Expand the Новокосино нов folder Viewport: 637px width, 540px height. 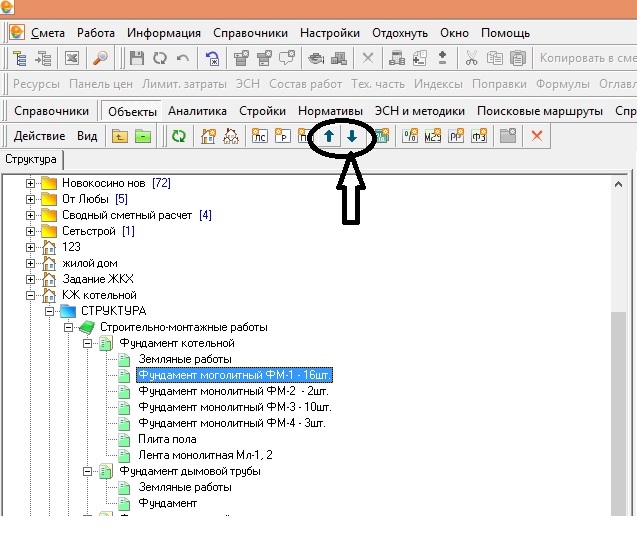tap(30, 183)
